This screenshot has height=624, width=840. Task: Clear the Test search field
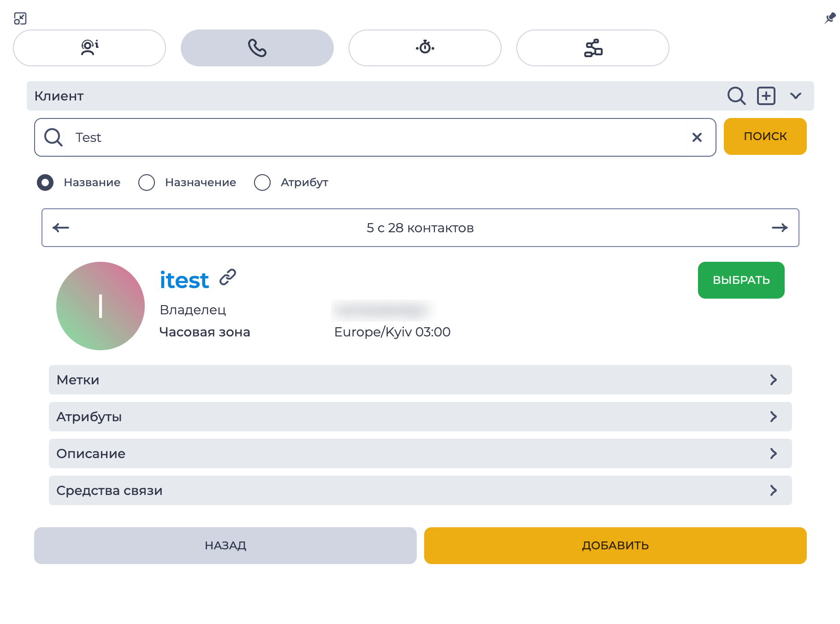click(x=697, y=137)
